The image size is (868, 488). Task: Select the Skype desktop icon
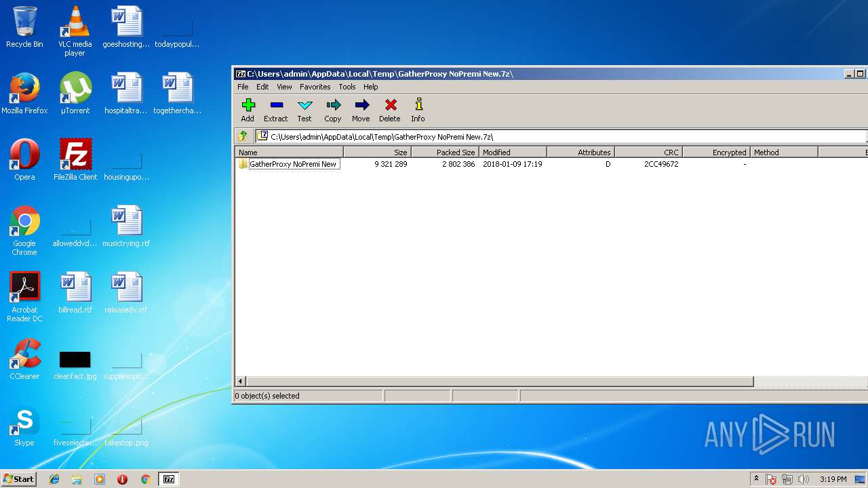coord(24,426)
